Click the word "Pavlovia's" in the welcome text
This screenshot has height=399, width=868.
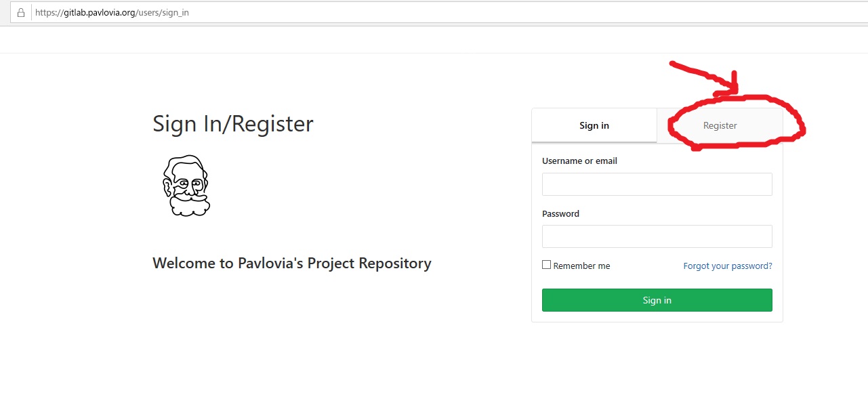pos(270,263)
